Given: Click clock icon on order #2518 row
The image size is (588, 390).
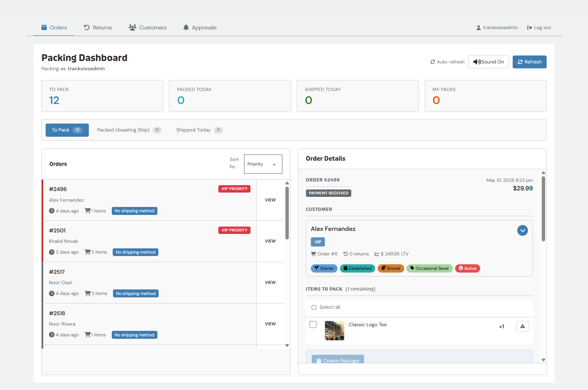Looking at the screenshot, I should click(52, 335).
